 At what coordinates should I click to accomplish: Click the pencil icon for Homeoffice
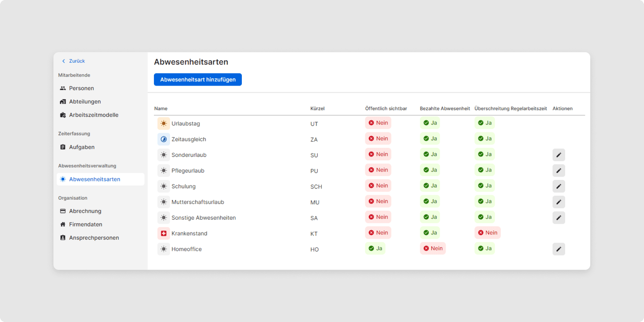tap(558, 249)
